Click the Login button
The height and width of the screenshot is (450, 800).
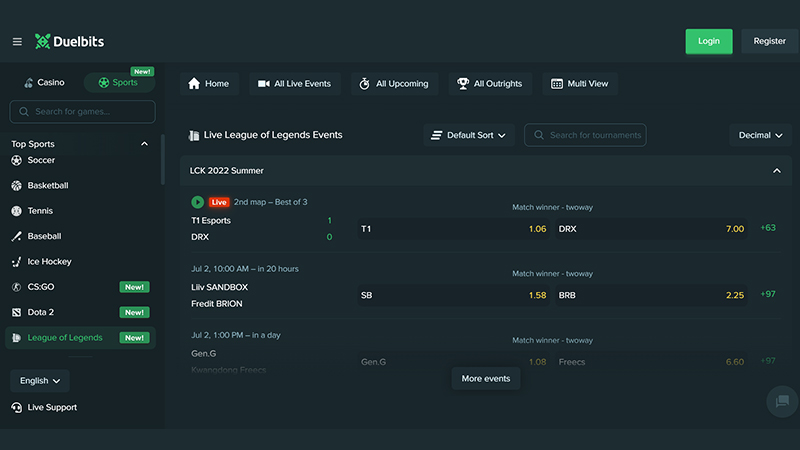tap(709, 41)
